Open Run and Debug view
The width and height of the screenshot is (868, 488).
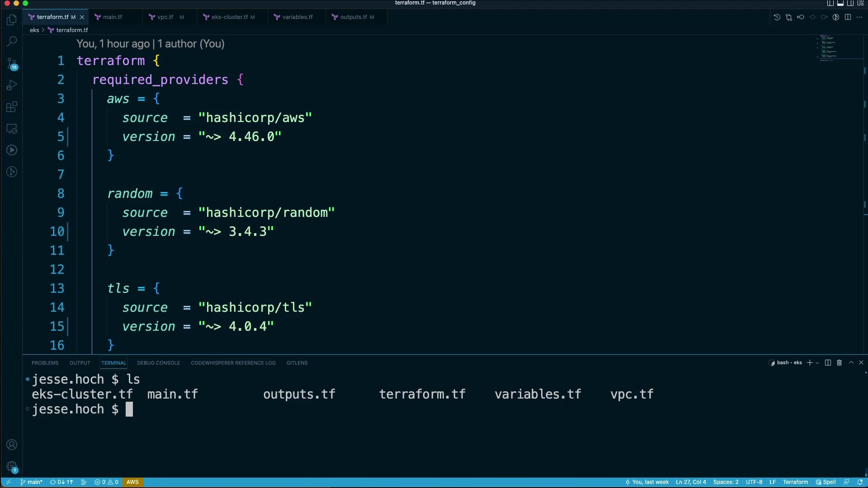pyautogui.click(x=12, y=85)
